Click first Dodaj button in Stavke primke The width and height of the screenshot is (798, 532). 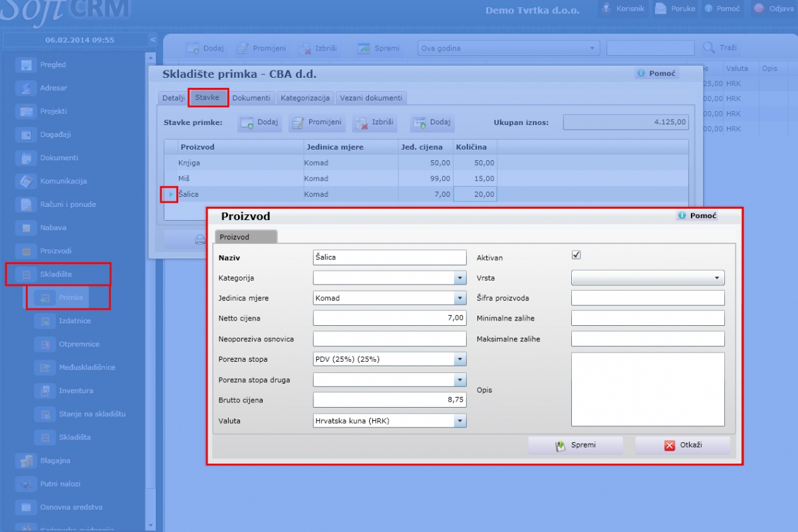[x=260, y=122]
